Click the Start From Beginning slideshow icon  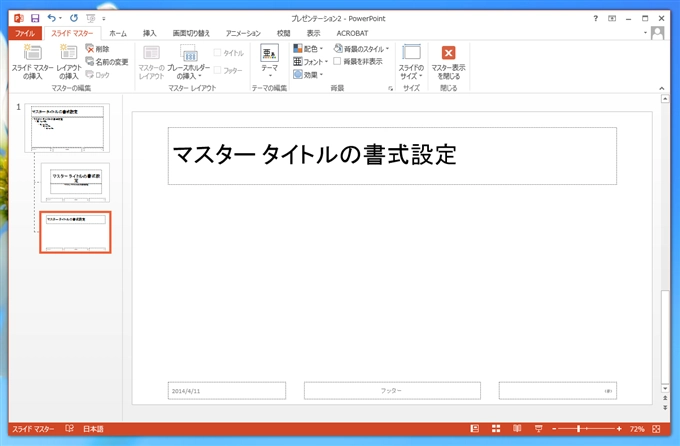point(90,18)
